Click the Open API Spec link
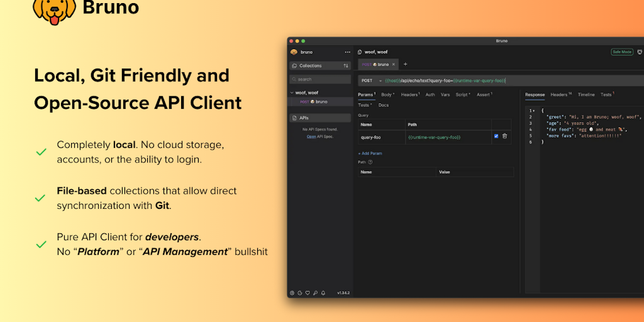Viewport: 644px width, 322px height. [x=311, y=136]
